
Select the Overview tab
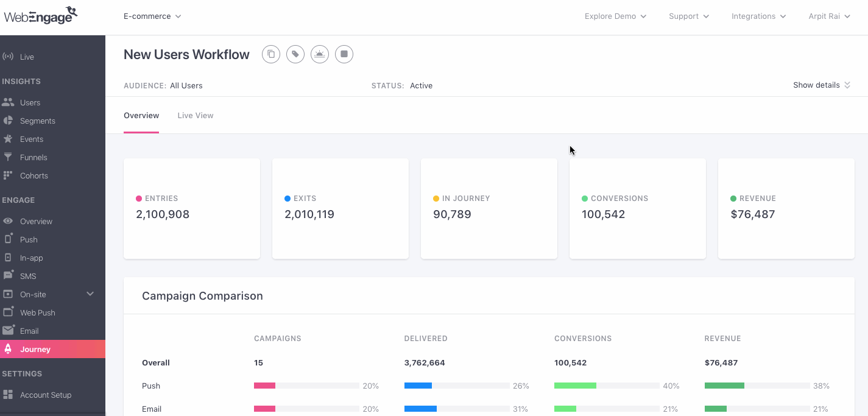141,116
